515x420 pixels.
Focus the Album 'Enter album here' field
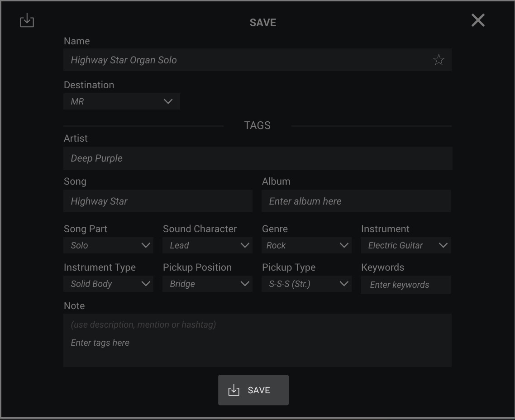(356, 201)
